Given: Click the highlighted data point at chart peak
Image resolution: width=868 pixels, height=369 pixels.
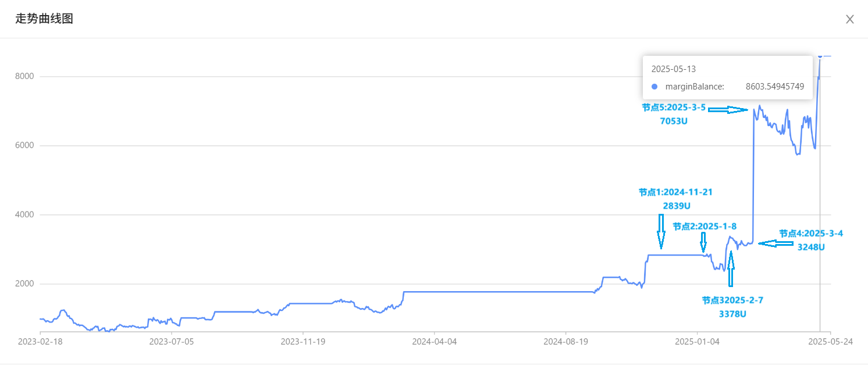Looking at the screenshot, I should tap(820, 56).
